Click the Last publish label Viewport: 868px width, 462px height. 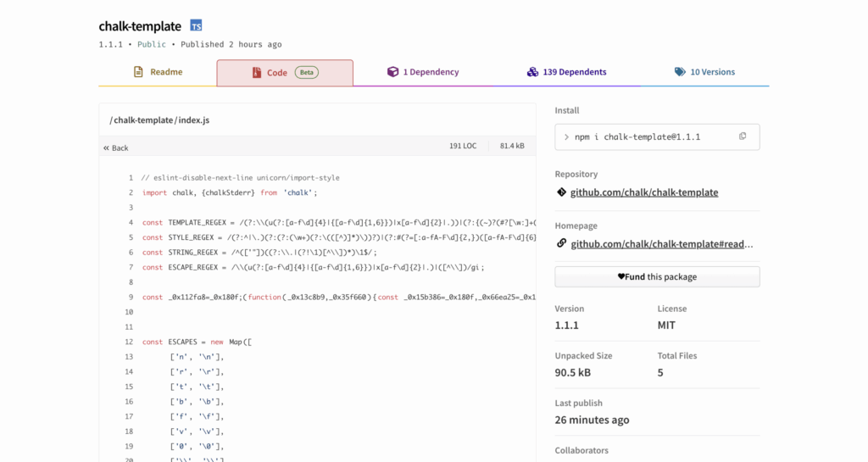pyautogui.click(x=578, y=403)
